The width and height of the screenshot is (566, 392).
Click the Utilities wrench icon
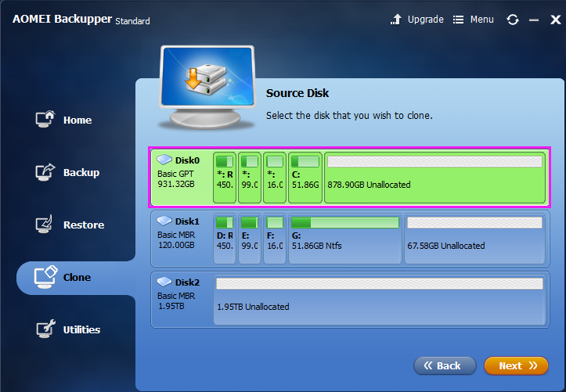(46, 329)
